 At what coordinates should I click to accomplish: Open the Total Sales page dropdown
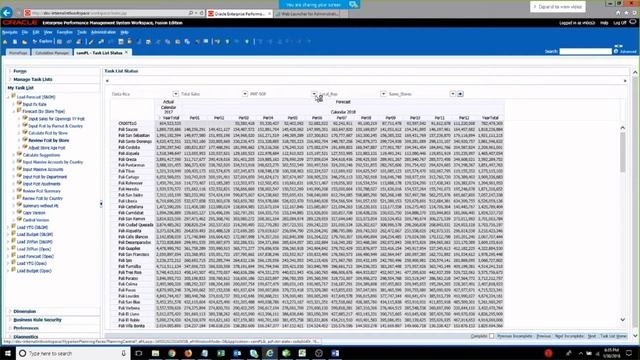click(x=245, y=94)
